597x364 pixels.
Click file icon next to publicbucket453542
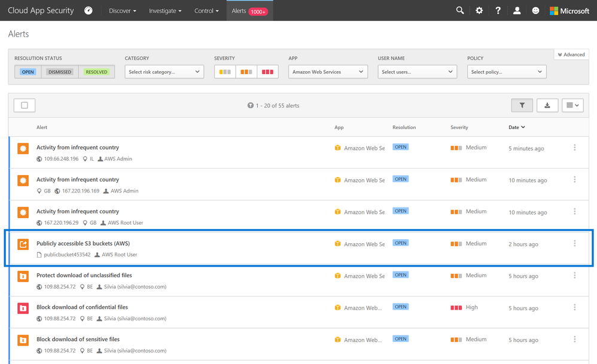[x=39, y=255]
